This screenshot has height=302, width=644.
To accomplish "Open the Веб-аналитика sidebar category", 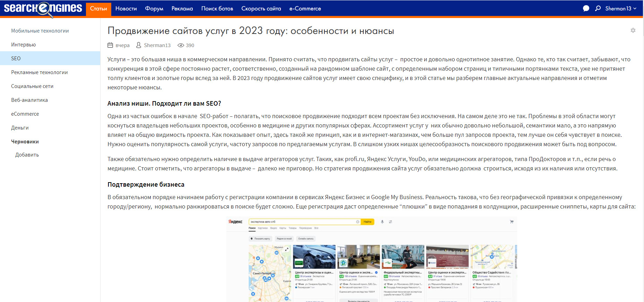I will click(29, 100).
